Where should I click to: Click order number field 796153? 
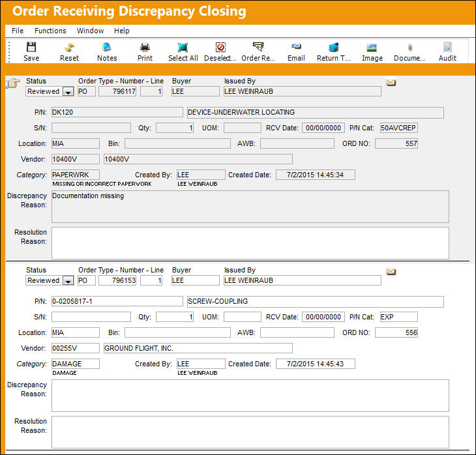pyautogui.click(x=117, y=280)
